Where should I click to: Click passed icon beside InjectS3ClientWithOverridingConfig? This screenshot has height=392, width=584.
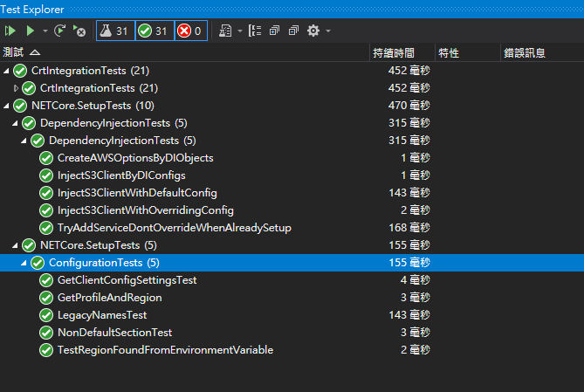click(x=46, y=210)
